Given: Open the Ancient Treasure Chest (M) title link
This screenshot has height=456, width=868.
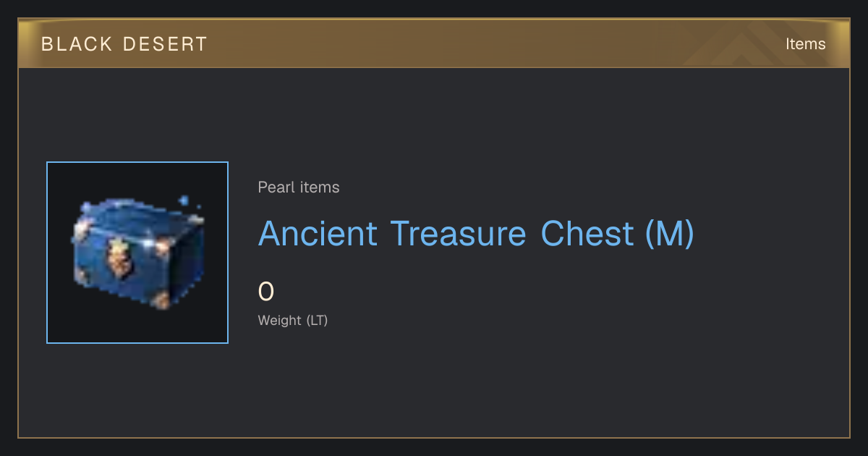Looking at the screenshot, I should click(476, 235).
